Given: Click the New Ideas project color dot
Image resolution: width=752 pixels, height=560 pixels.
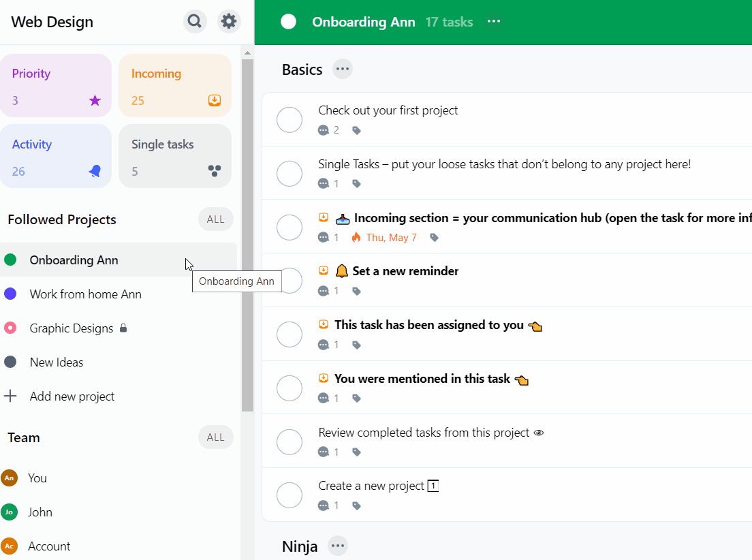Looking at the screenshot, I should (x=10, y=362).
